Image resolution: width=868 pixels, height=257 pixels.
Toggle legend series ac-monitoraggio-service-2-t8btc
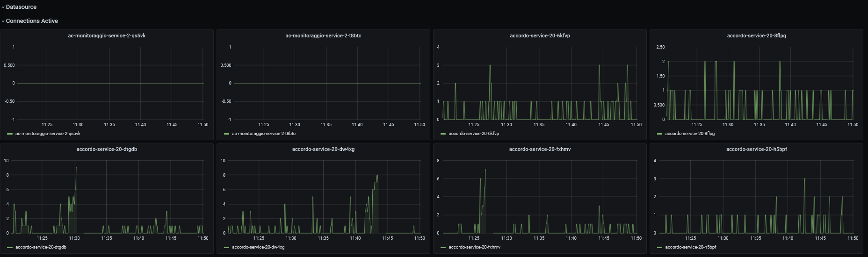(264, 134)
